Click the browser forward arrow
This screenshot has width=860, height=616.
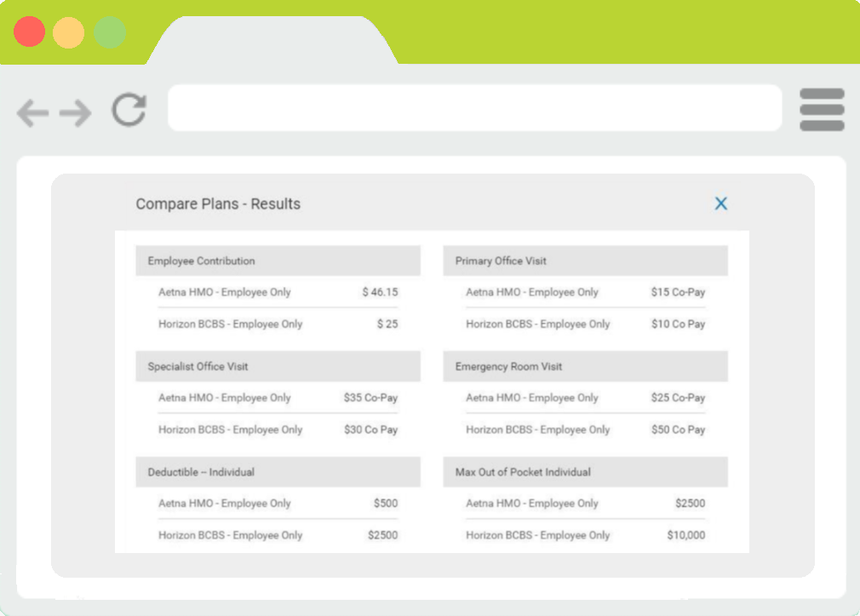pos(75,113)
